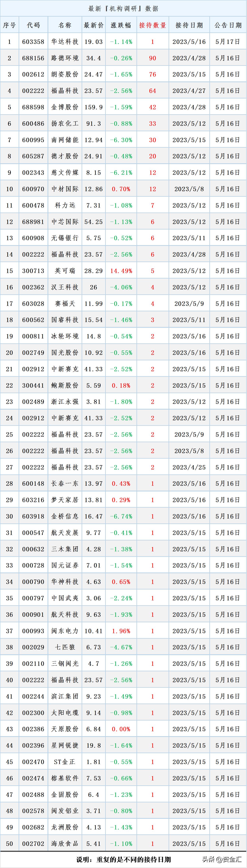Click the 涨跌幅 column header

[121, 25]
